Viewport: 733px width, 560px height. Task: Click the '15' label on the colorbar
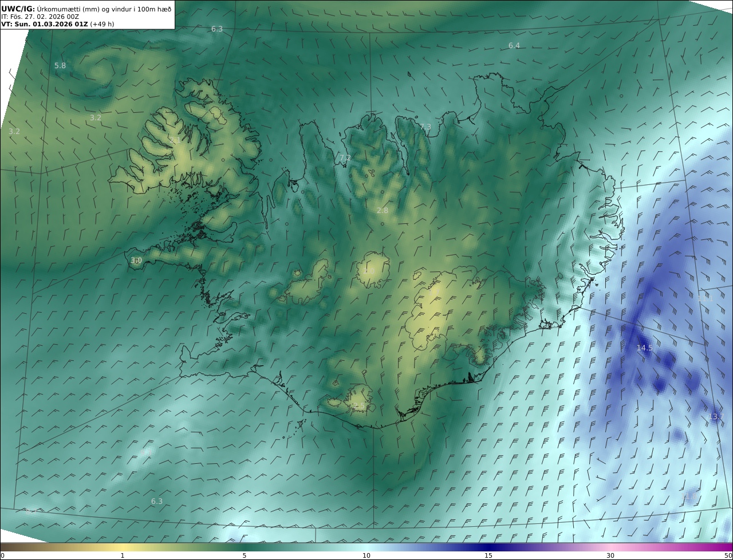488,555
